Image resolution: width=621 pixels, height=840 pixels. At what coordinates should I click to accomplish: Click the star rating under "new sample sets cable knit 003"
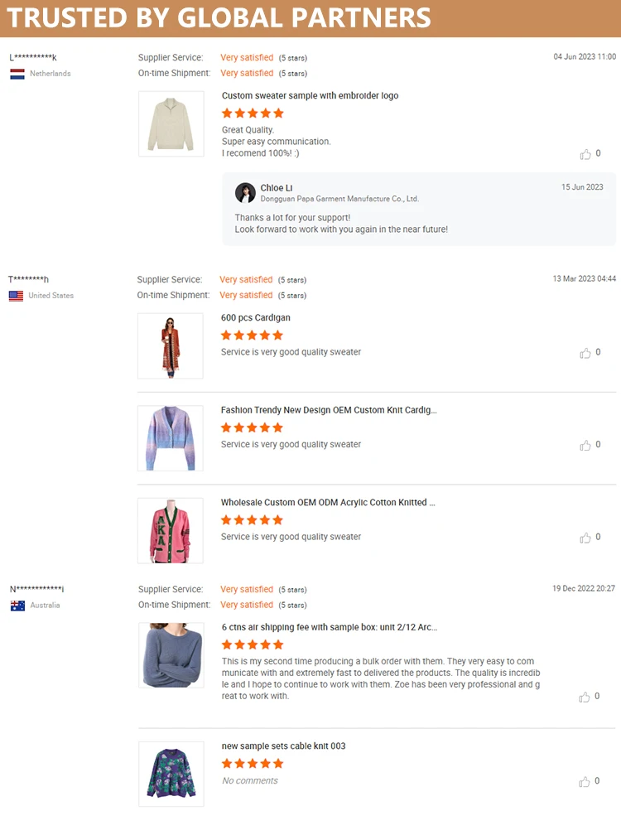253,764
